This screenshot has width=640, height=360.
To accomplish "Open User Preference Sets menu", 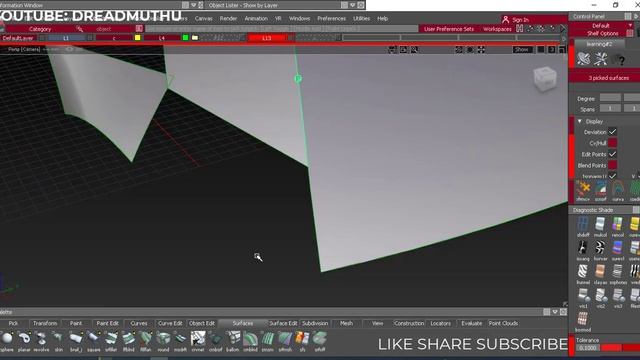I will coord(449,29).
